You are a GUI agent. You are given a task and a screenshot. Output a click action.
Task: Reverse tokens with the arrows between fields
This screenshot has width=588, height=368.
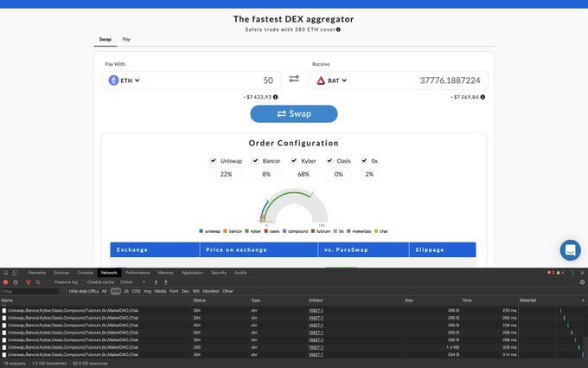(x=294, y=79)
